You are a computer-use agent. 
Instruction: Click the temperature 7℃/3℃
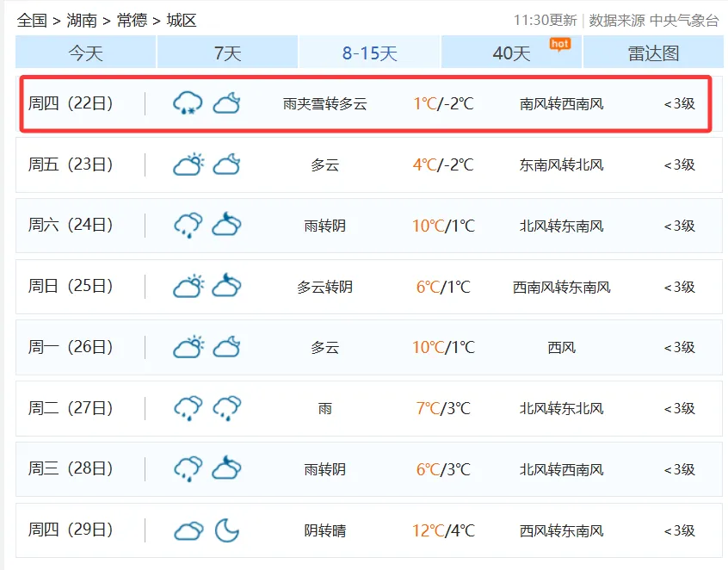pyautogui.click(x=443, y=408)
